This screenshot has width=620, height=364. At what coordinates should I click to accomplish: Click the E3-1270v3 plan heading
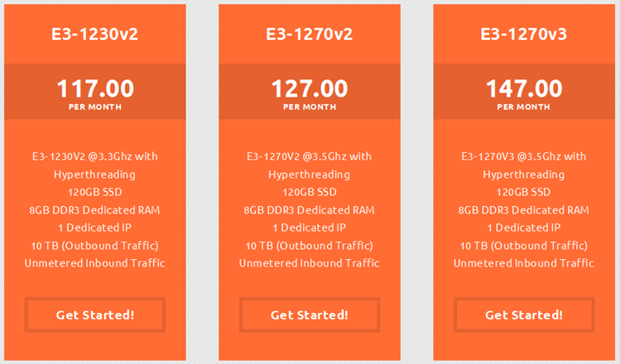pyautogui.click(x=524, y=35)
